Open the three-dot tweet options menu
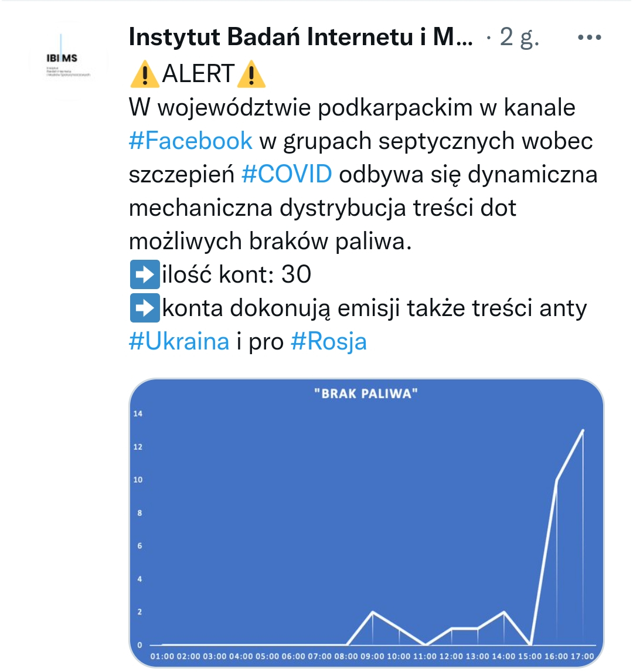The image size is (633, 672). tap(589, 38)
